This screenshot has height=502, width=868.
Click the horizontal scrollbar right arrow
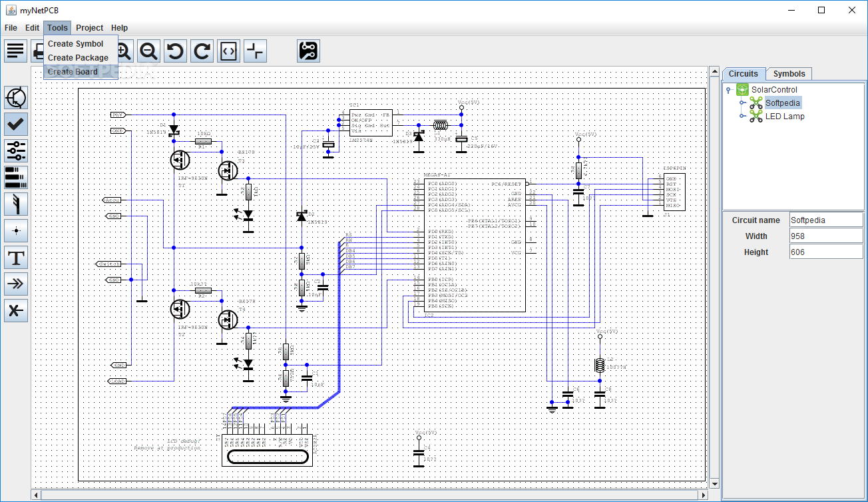[x=705, y=495]
